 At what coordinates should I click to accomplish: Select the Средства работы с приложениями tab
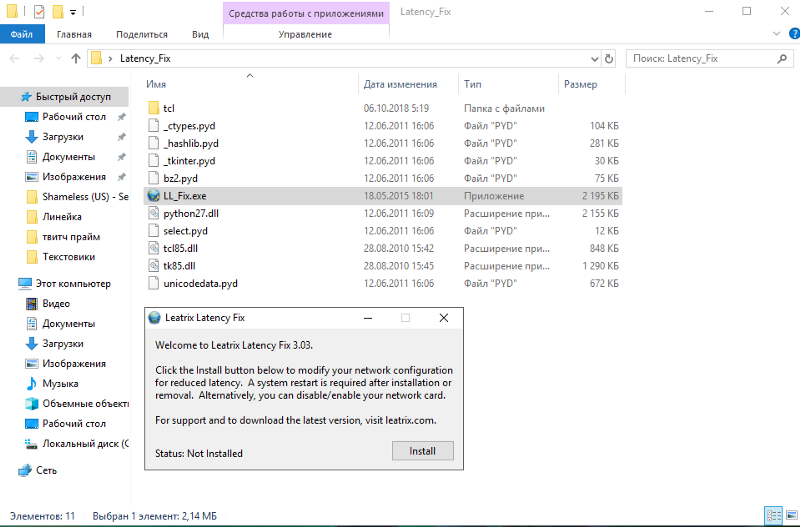pyautogui.click(x=306, y=13)
